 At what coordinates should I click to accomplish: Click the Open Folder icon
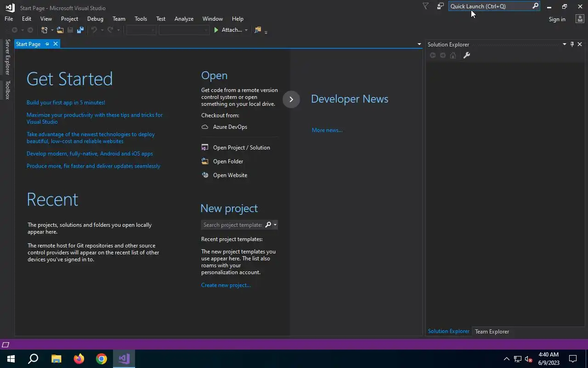(x=205, y=161)
